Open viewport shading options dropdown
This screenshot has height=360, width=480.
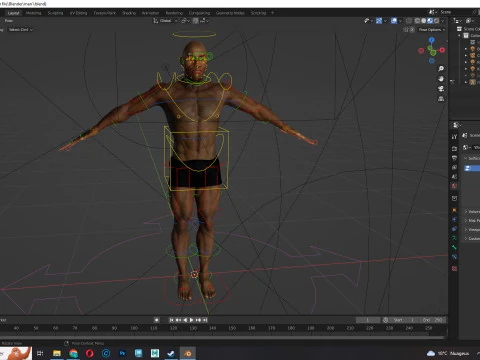[443, 21]
